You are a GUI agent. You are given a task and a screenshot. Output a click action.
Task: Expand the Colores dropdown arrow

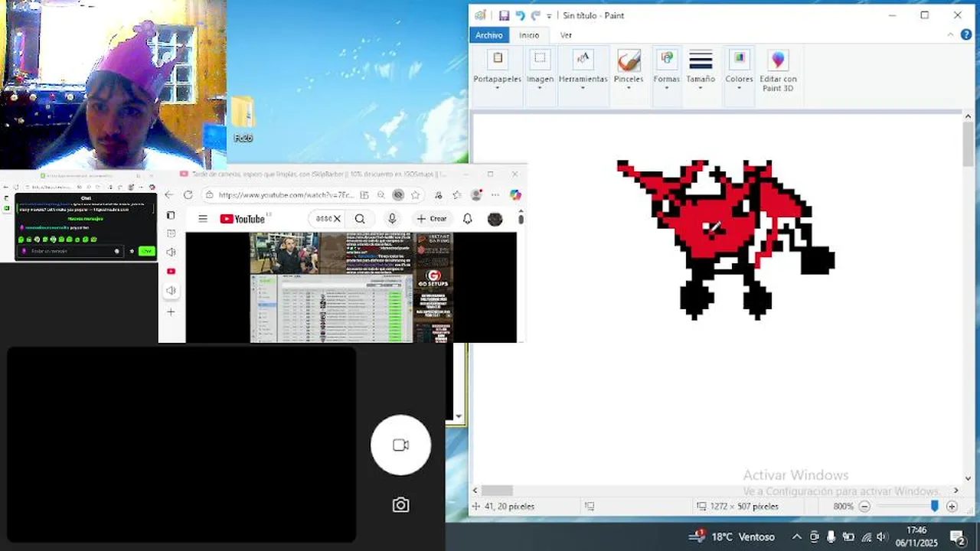point(739,88)
